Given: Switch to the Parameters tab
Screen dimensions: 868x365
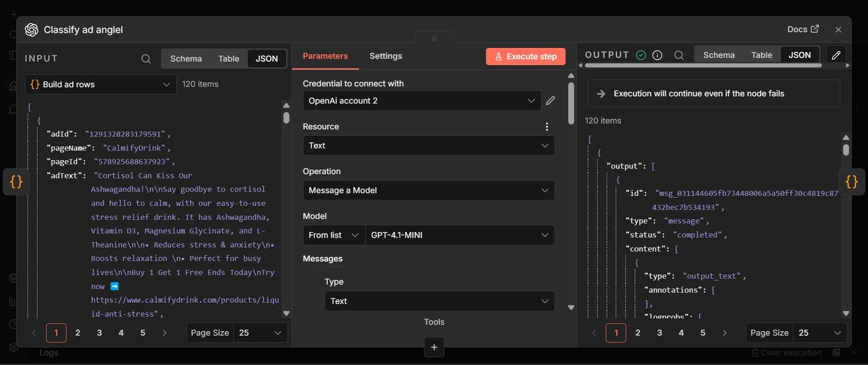Looking at the screenshot, I should (325, 56).
